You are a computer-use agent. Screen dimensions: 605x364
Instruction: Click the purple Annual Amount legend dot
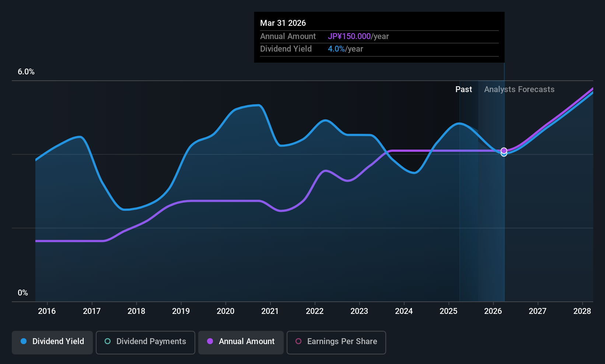tap(210, 342)
